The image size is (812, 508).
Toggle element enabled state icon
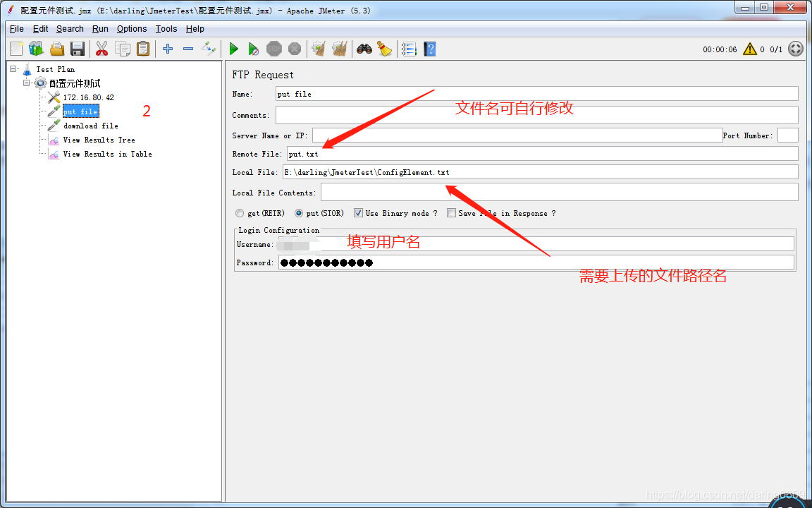click(x=209, y=49)
